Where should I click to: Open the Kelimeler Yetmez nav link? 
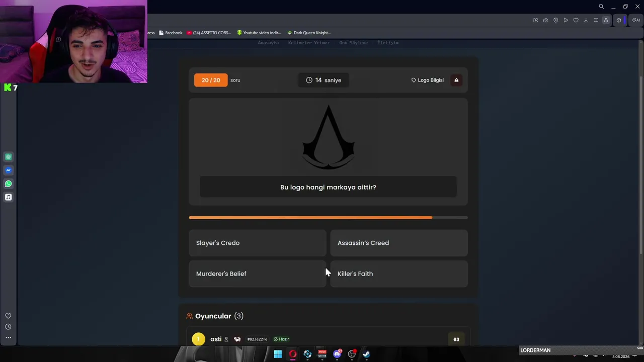point(309,43)
